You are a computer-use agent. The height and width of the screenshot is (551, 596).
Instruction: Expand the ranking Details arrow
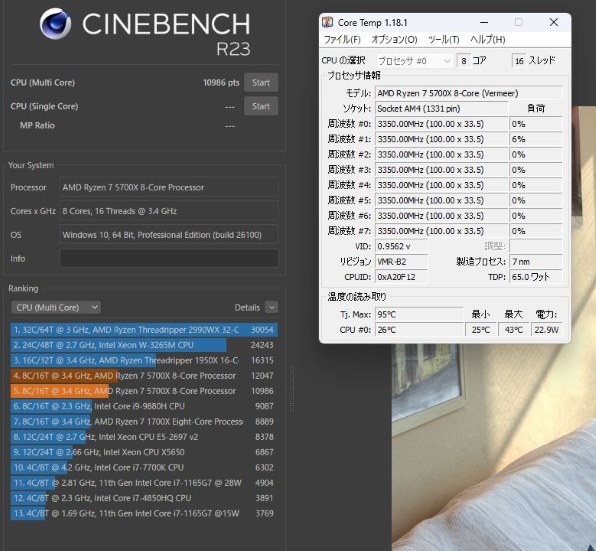point(271,307)
